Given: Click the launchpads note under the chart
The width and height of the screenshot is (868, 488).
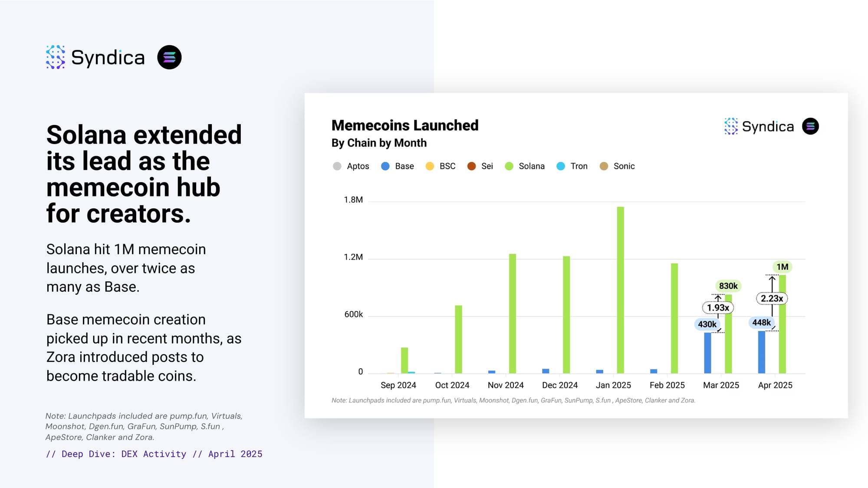Looking at the screenshot, I should tap(513, 400).
